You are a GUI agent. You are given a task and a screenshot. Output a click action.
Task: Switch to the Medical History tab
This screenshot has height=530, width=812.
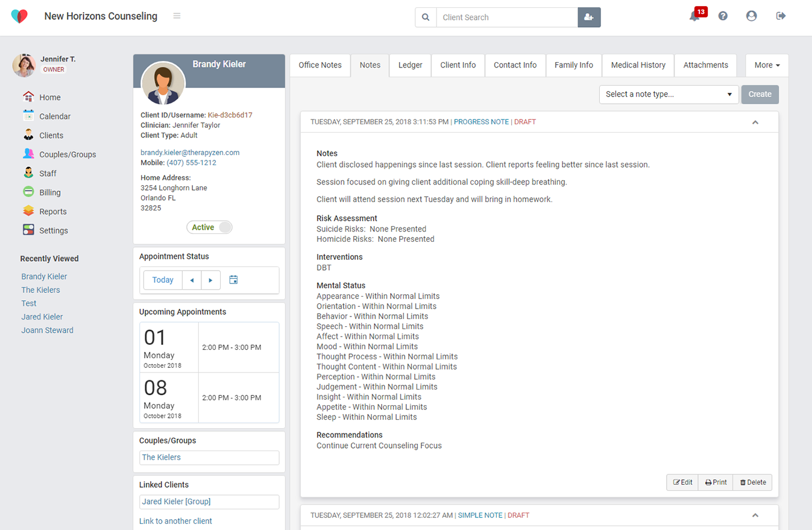tap(638, 65)
